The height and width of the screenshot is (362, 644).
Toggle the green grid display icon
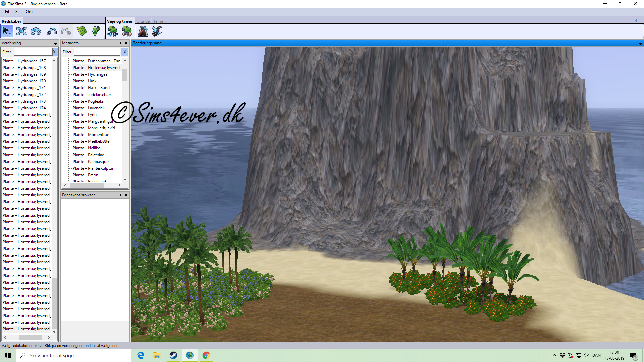click(82, 32)
